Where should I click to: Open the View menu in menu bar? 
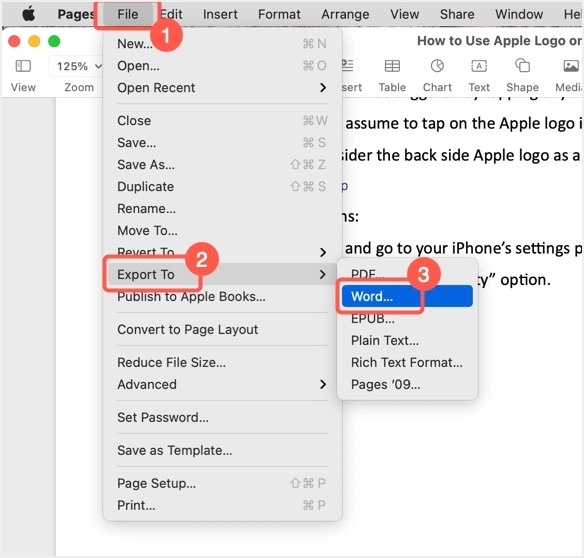point(404,14)
